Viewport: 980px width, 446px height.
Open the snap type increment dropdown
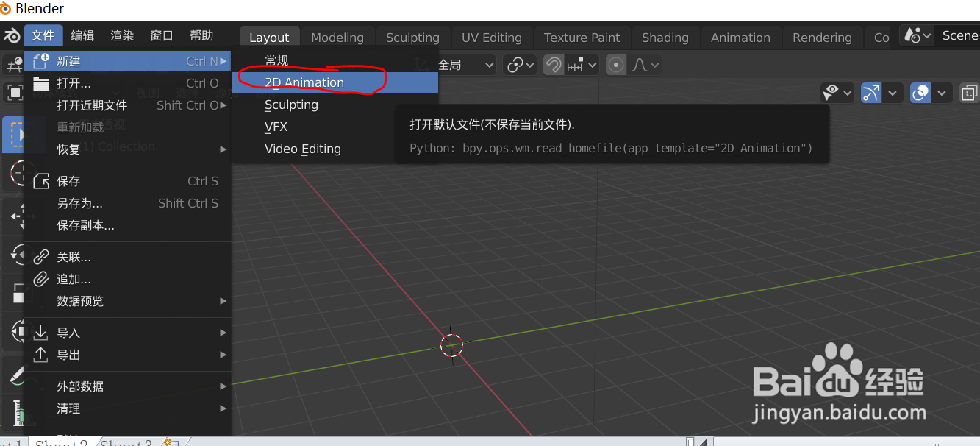click(x=582, y=65)
